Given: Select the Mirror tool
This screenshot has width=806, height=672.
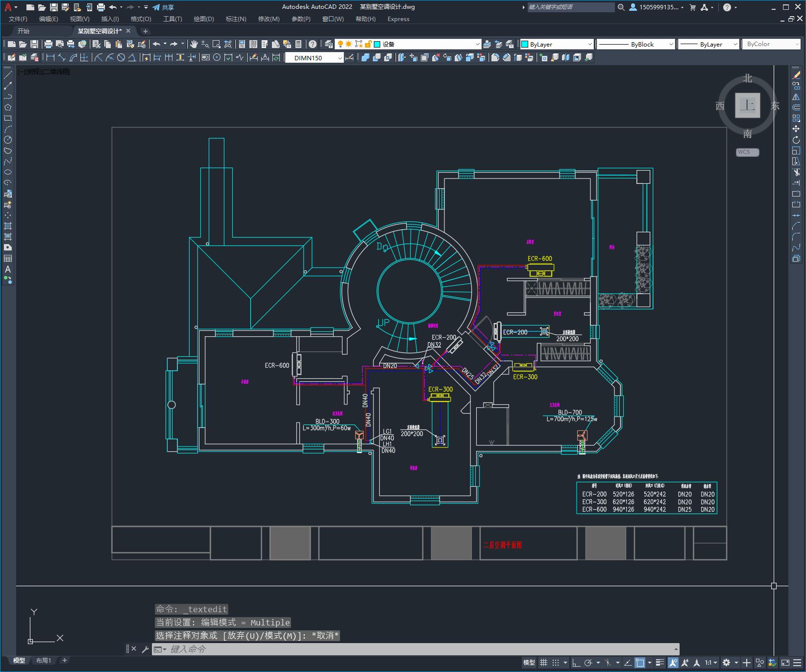Looking at the screenshot, I should 796,97.
